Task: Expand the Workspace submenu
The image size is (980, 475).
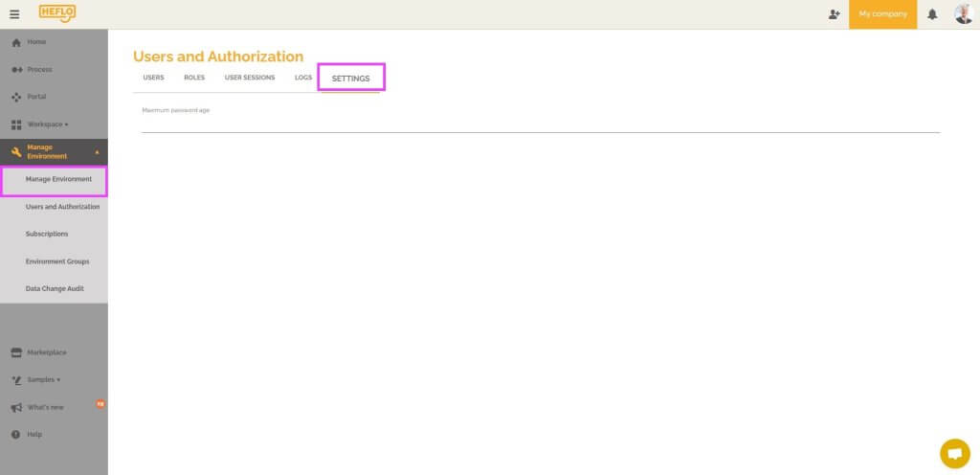Action: (x=47, y=124)
